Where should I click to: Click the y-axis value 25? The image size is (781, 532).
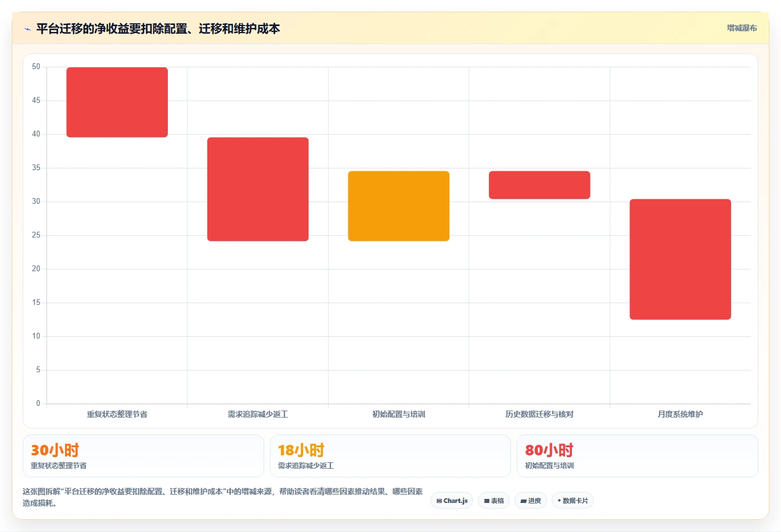[37, 235]
